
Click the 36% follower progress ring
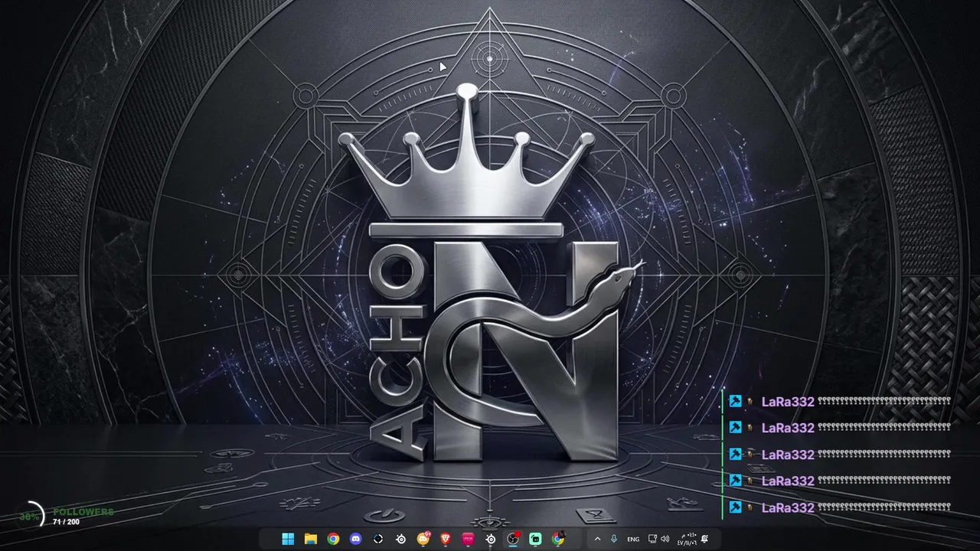[31, 517]
